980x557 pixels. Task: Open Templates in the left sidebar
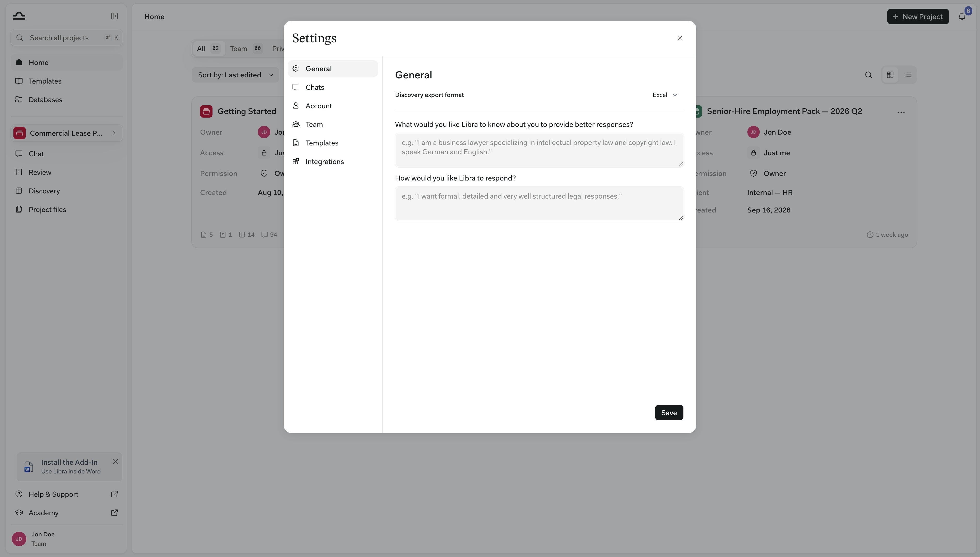coord(67,81)
